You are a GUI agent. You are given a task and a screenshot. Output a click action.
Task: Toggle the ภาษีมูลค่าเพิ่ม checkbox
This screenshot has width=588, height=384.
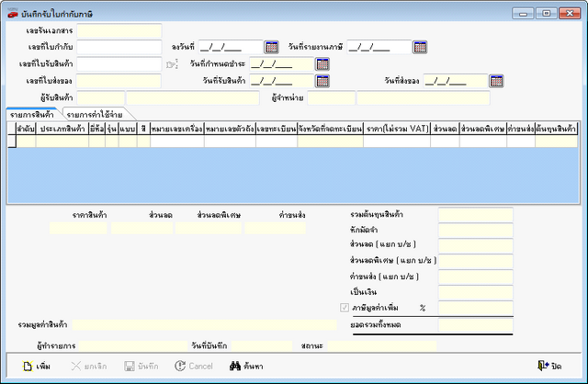click(345, 307)
